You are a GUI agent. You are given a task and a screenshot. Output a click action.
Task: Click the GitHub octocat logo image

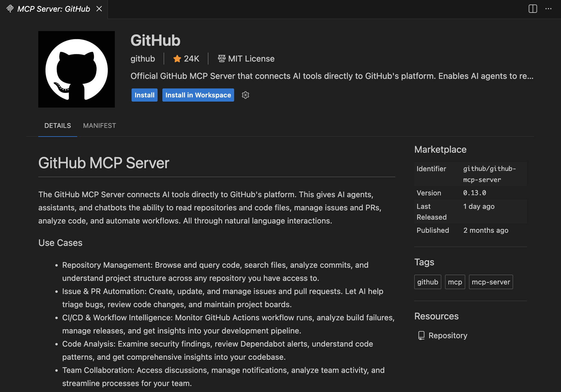point(76,69)
